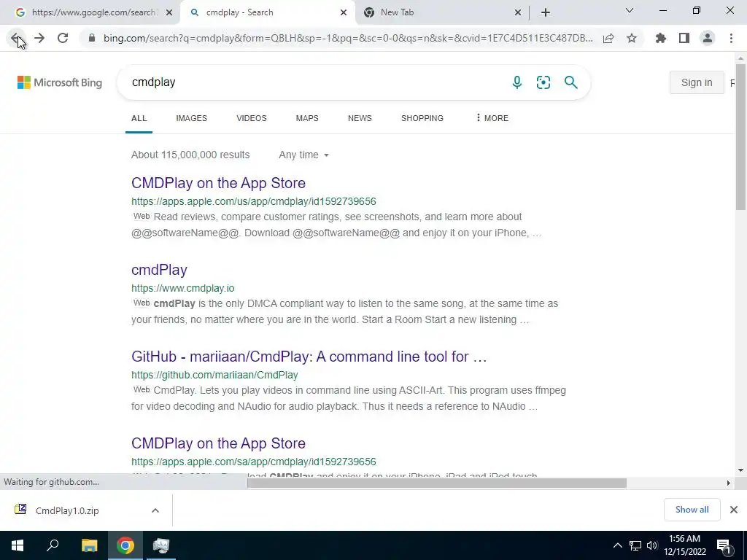Click the github.com/mariiaan/CmdPlay URL
The width and height of the screenshot is (747, 560).
click(x=215, y=375)
